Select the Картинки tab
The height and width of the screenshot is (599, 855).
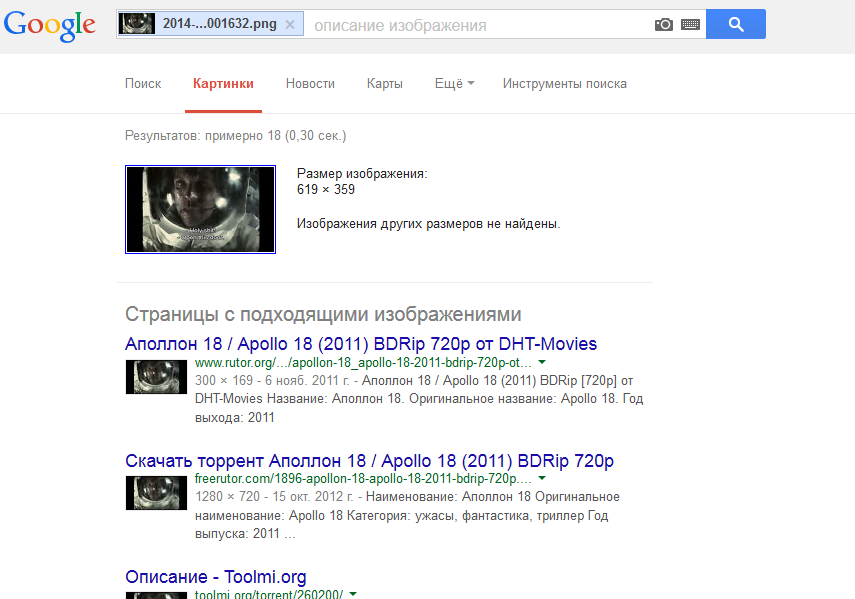223,83
